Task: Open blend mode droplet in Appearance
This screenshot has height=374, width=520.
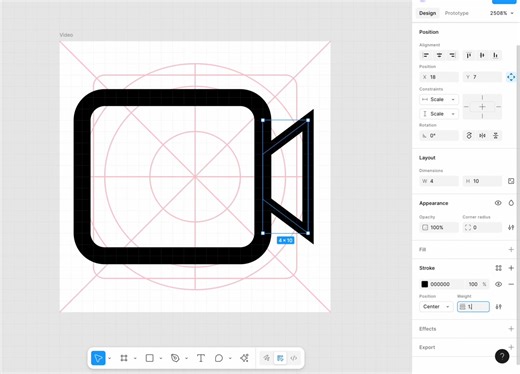Action: pyautogui.click(x=511, y=203)
